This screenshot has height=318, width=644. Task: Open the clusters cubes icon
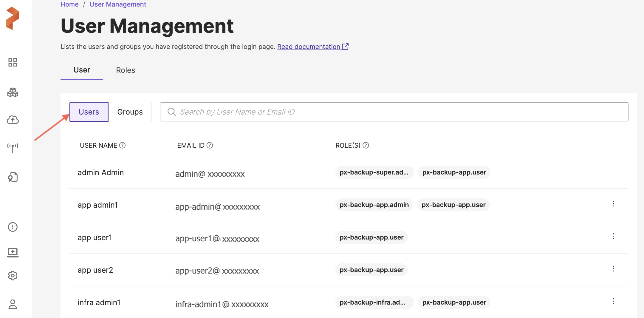[13, 92]
